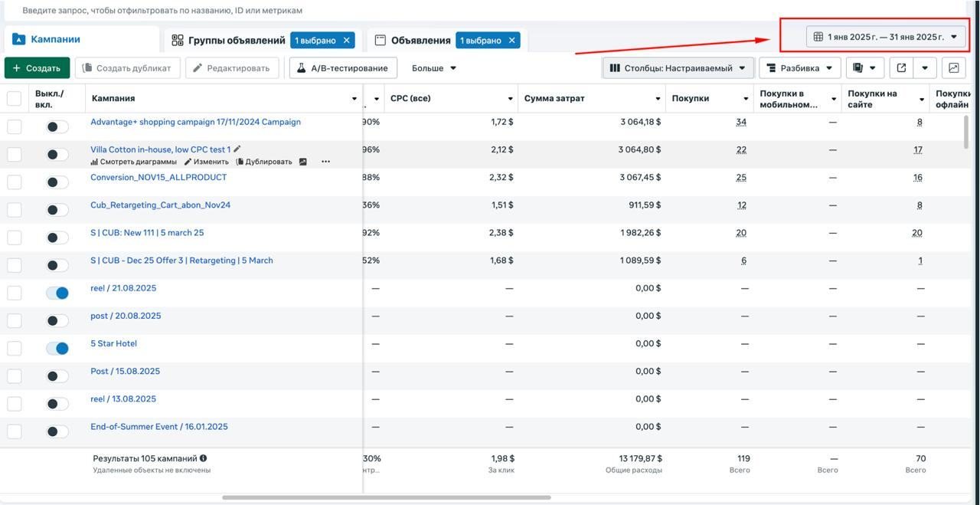Viewport: 980px width, 505px height.
Task: Open export options dropdown arrow
Action: click(925, 68)
